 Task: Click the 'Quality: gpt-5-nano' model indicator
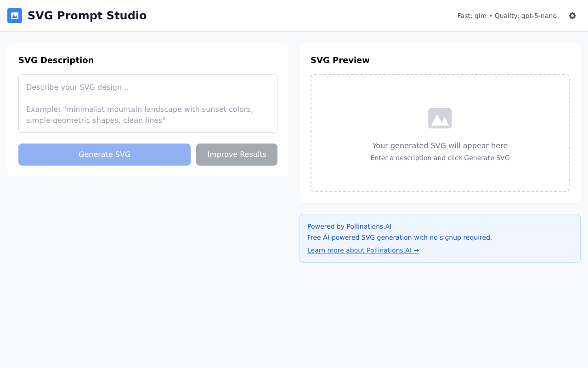click(526, 15)
